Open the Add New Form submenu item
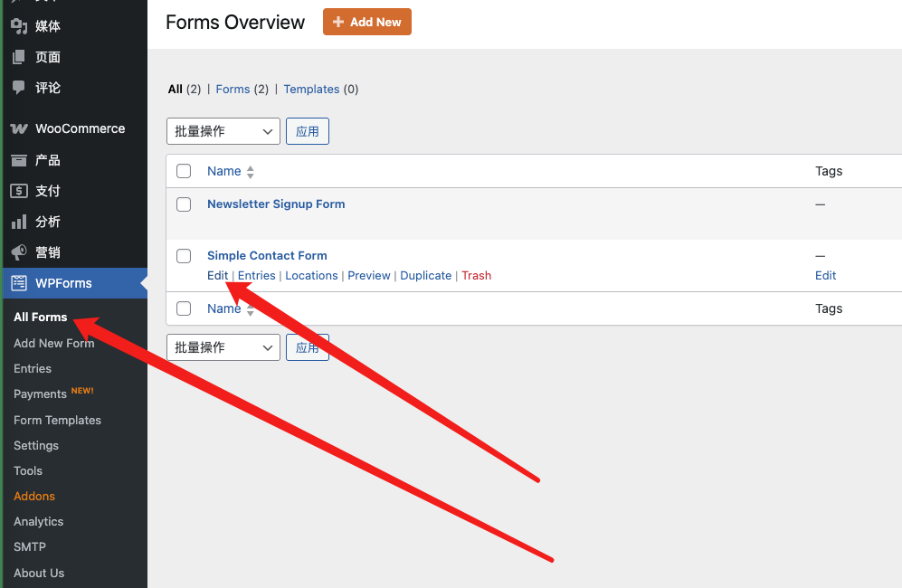The height and width of the screenshot is (588, 902). tap(54, 343)
